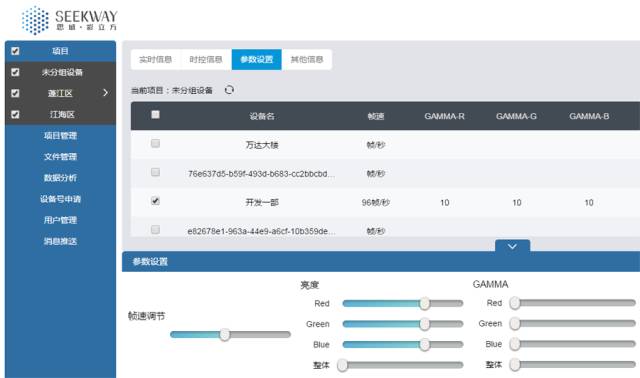Click the SEEKWAY logo
This screenshot has width=640, height=378.
[69, 20]
